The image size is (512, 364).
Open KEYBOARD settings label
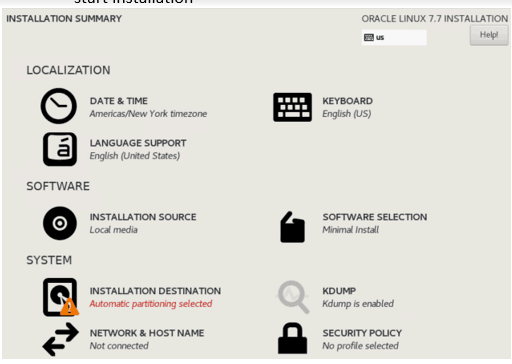point(348,101)
